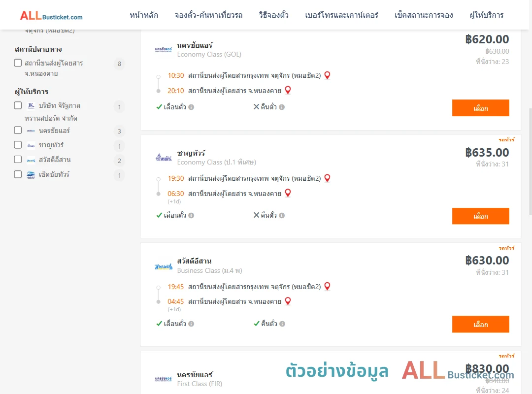Open map pin for 10:30 หมอชิต2 departure
The width and height of the screenshot is (532, 394).
coord(327,75)
